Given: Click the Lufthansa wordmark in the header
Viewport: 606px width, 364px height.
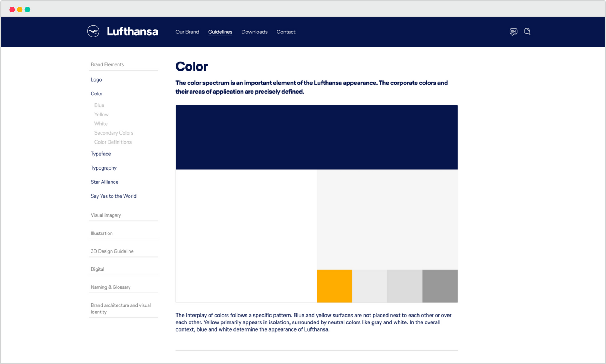Looking at the screenshot, I should click(132, 31).
